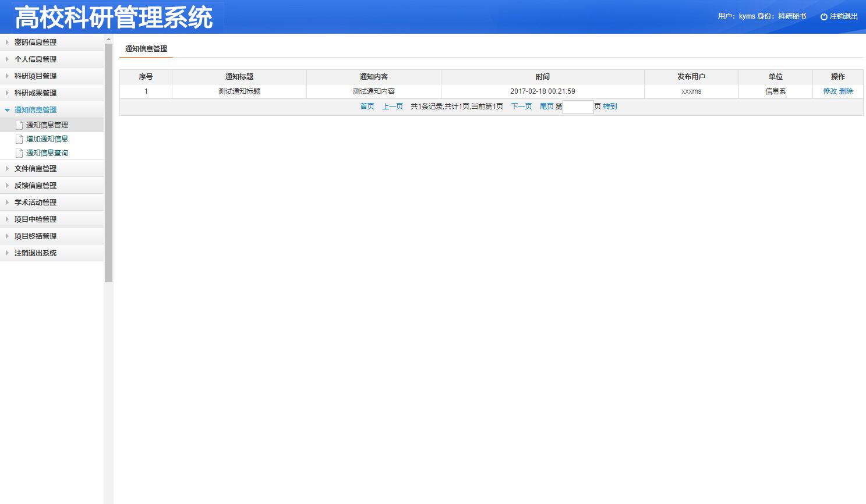Viewport: 866px width, 504px height.
Task: Click the page number input field
Action: (x=577, y=107)
